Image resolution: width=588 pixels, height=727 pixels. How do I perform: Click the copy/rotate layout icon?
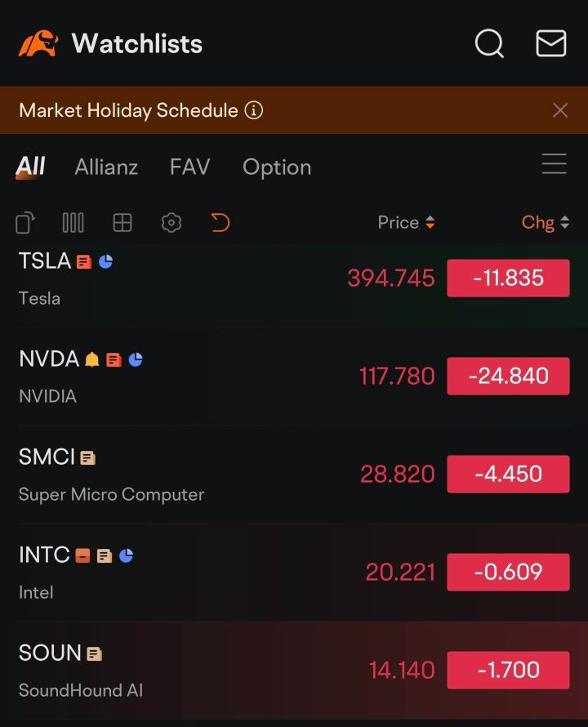pos(25,222)
